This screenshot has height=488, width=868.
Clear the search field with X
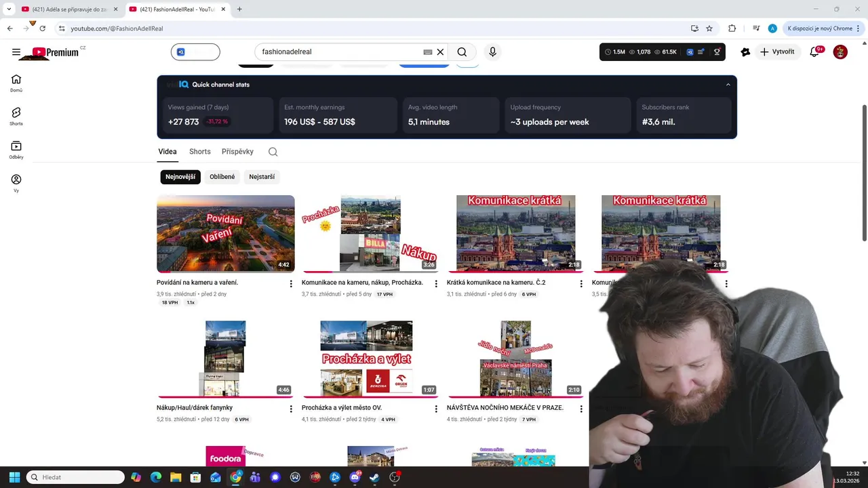click(x=440, y=52)
